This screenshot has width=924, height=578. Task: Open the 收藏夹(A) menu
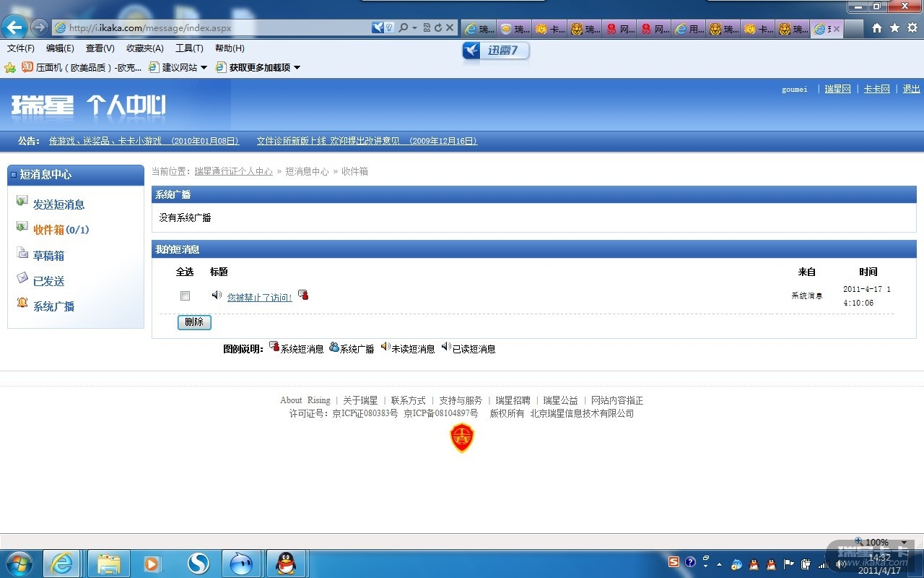tap(144, 48)
